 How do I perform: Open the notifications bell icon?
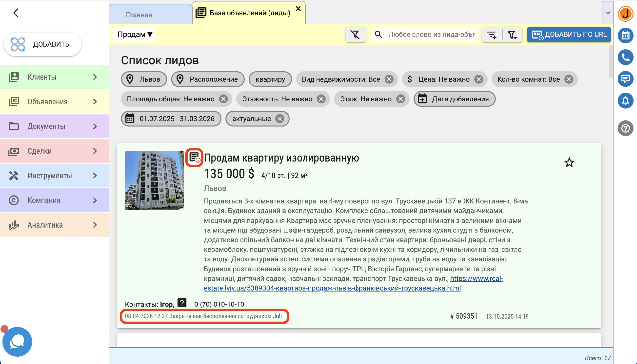pyautogui.click(x=625, y=101)
